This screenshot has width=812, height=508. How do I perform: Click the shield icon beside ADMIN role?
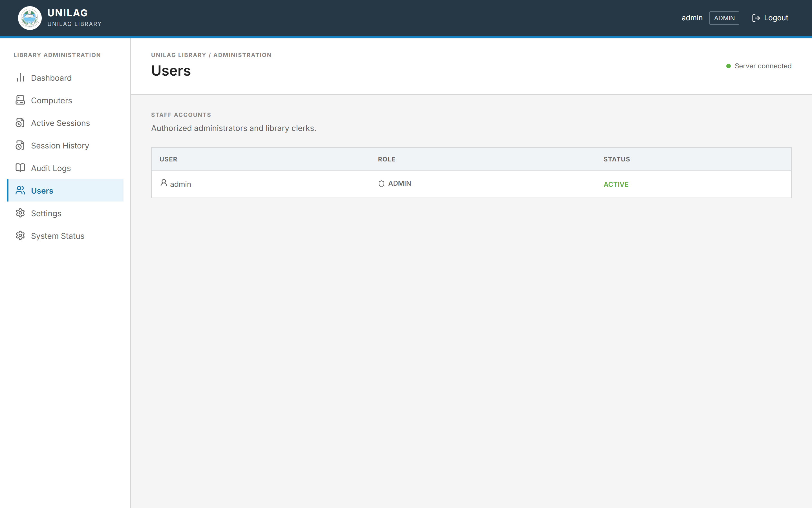tap(381, 184)
